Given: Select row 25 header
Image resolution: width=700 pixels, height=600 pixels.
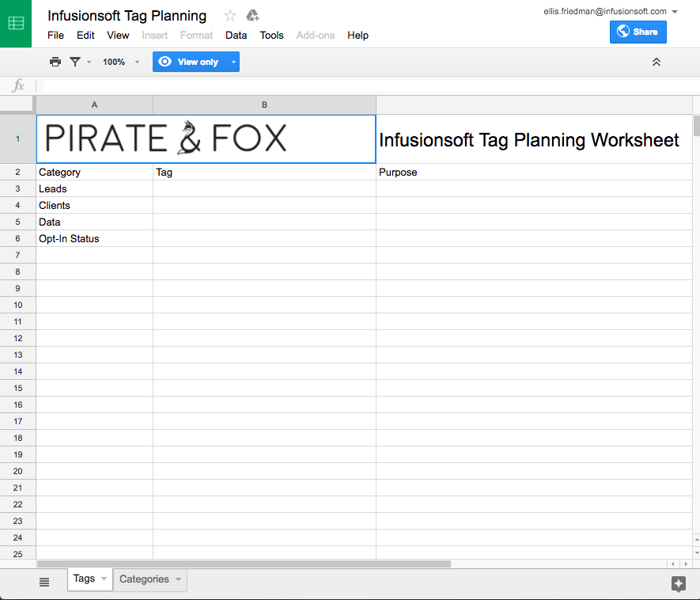Looking at the screenshot, I should 18,553.
